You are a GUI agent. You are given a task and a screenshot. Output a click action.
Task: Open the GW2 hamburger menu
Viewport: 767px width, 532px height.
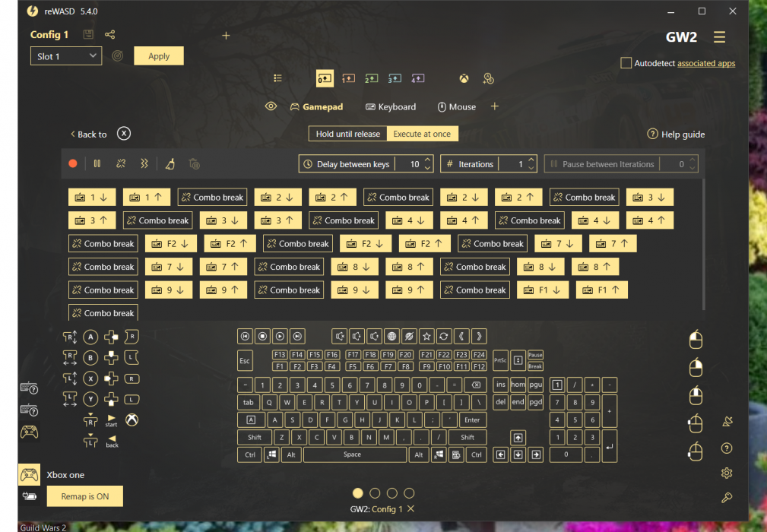point(719,37)
